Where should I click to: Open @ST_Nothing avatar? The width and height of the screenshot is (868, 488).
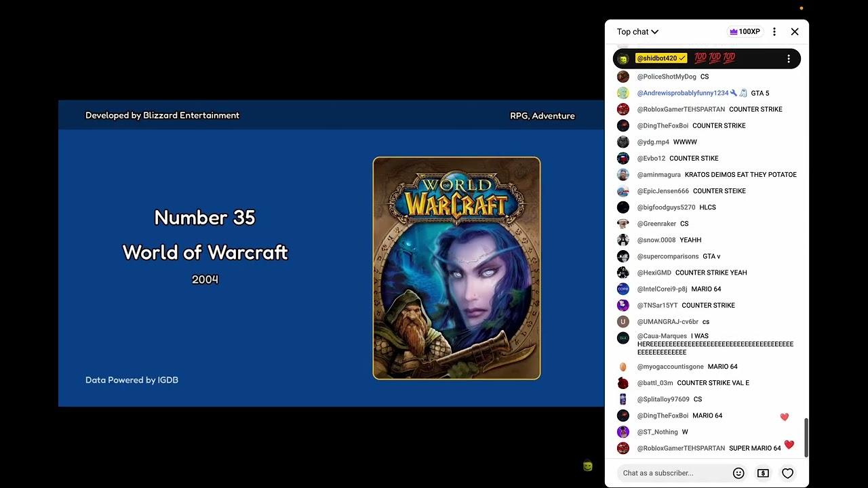click(623, 432)
